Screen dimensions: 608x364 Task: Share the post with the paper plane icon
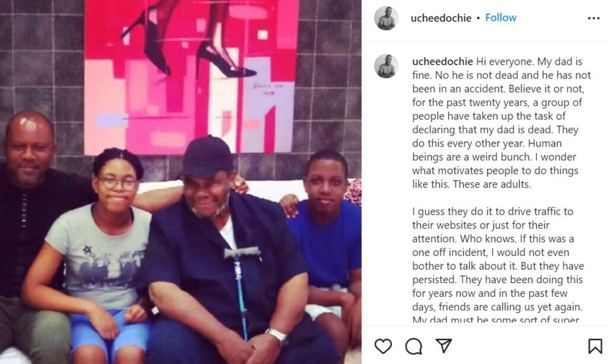444,346
